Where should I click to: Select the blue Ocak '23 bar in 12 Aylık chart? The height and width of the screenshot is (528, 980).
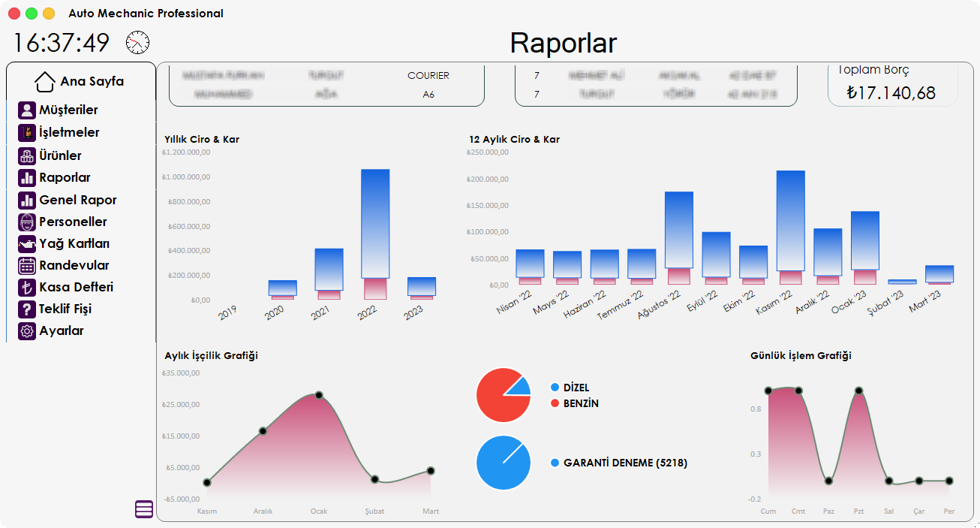pyautogui.click(x=865, y=240)
